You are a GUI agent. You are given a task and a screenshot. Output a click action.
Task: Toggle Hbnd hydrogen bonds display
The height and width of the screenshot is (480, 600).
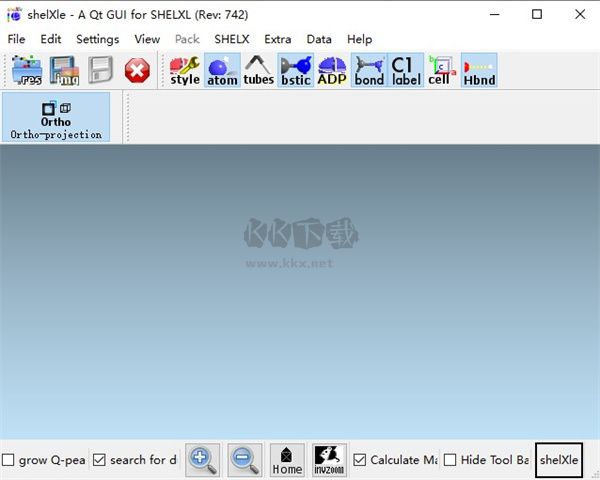(x=479, y=70)
